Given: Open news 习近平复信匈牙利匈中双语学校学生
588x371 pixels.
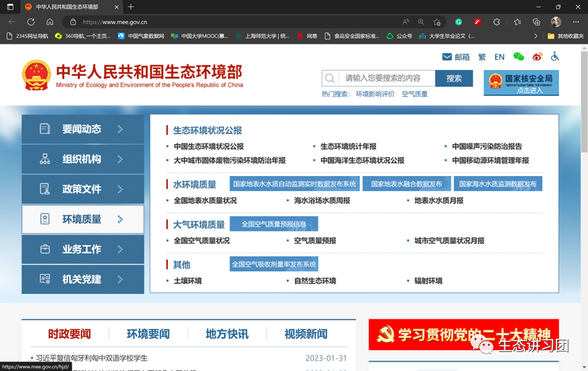Looking at the screenshot, I should [92, 358].
